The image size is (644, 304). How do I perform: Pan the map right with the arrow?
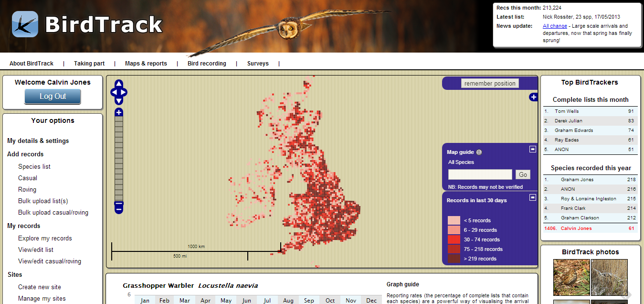124,92
